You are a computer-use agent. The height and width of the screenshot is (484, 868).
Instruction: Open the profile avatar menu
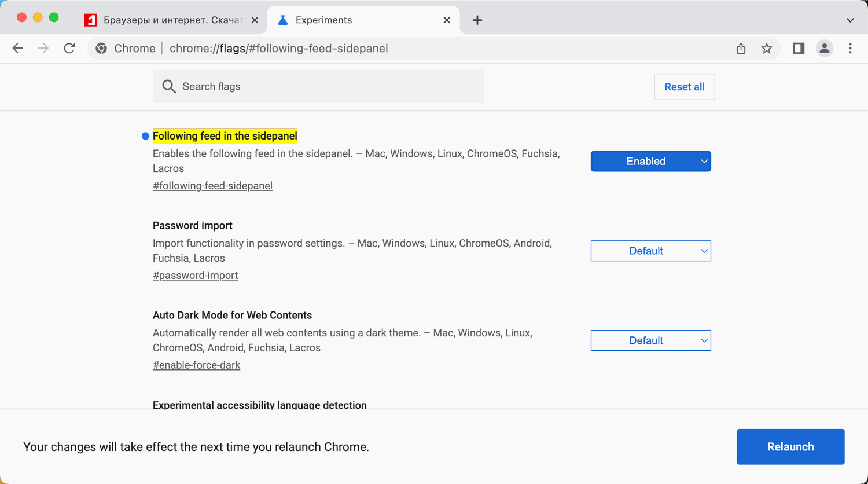coord(824,49)
